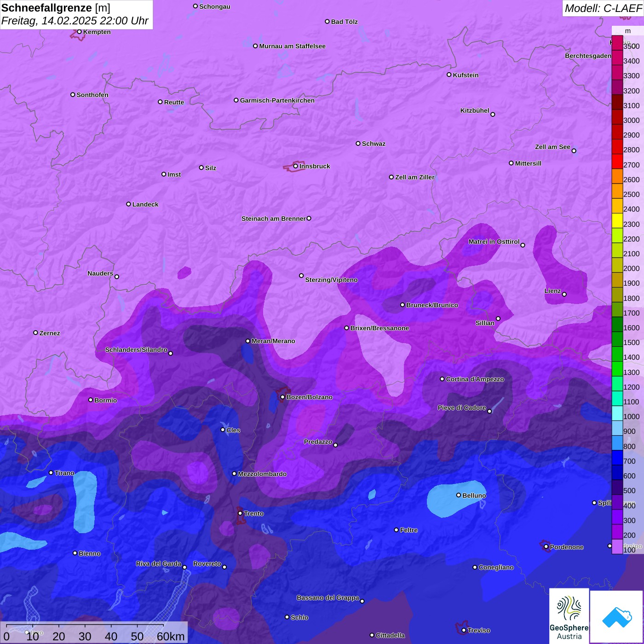Click the 'Berchtesgaden' label
This screenshot has width=644, height=644.
tap(588, 56)
